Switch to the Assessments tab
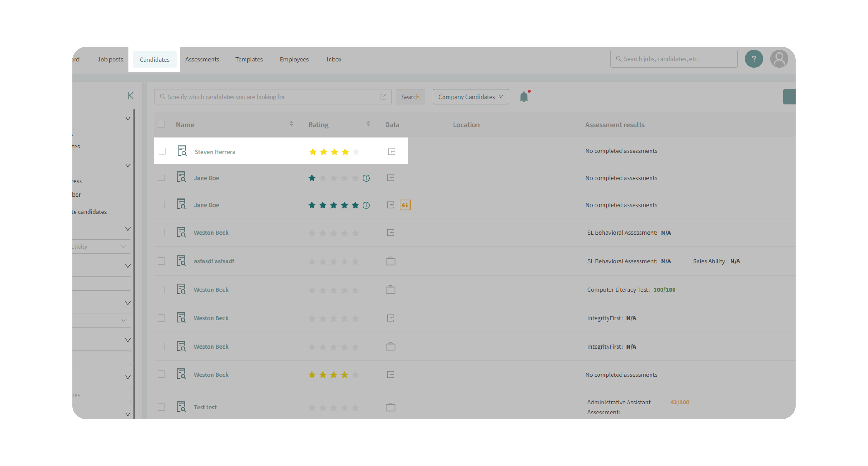The height and width of the screenshot is (466, 868). (x=202, y=59)
